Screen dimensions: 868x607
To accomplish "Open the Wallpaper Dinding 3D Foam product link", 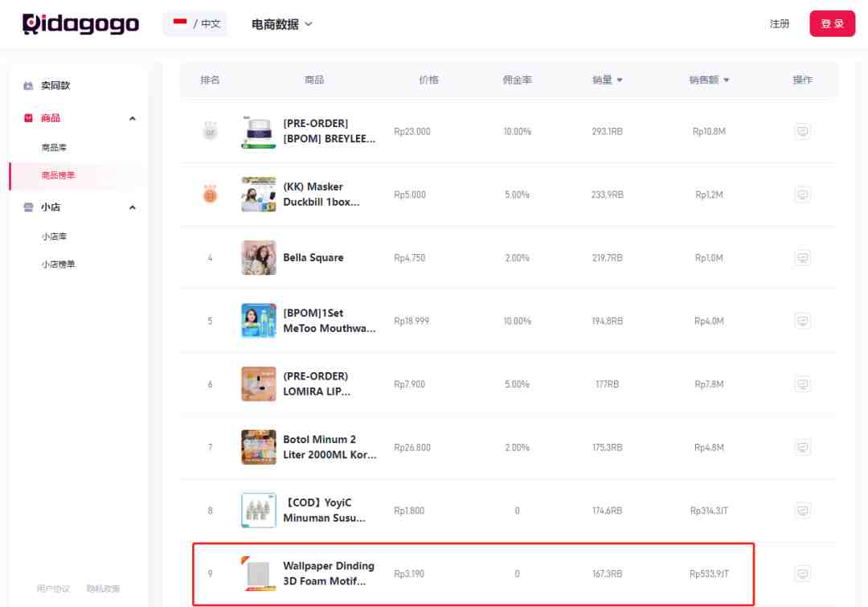I will click(329, 573).
